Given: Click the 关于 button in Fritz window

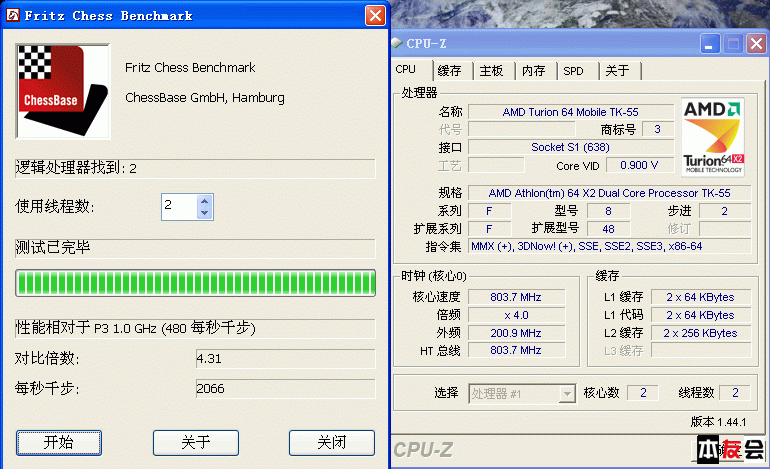Looking at the screenshot, I should tap(195, 442).
